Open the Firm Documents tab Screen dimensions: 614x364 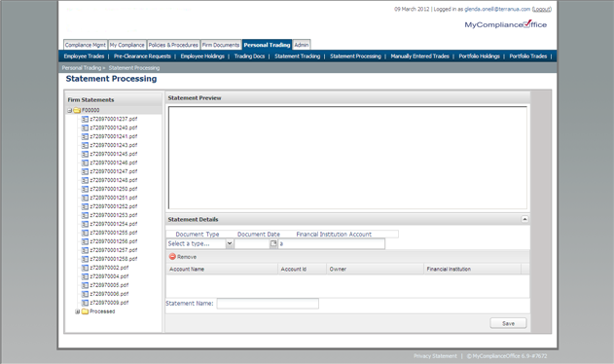point(221,45)
